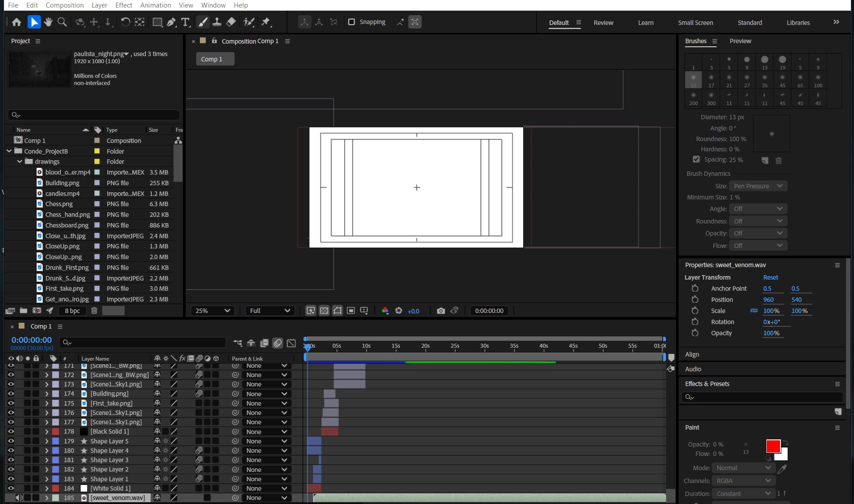This screenshot has height=504, width=854.
Task: Delete selected project item with trash icon
Action: pos(94,311)
